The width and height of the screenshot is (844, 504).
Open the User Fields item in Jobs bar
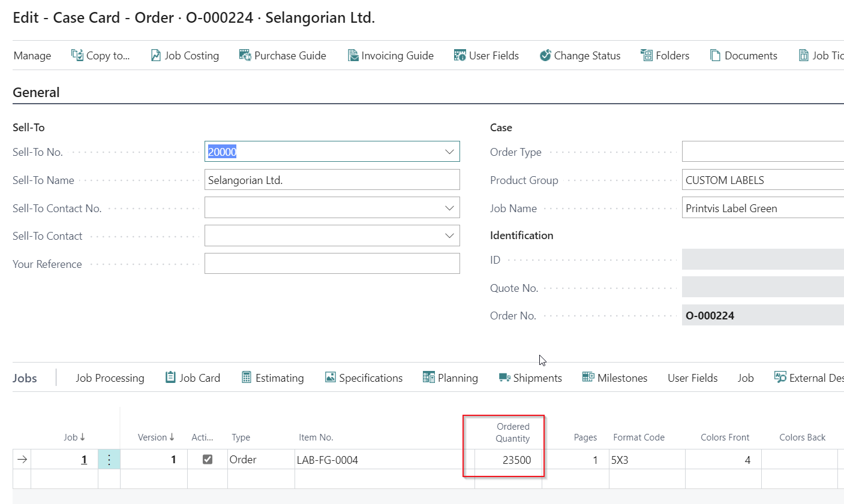pos(693,378)
